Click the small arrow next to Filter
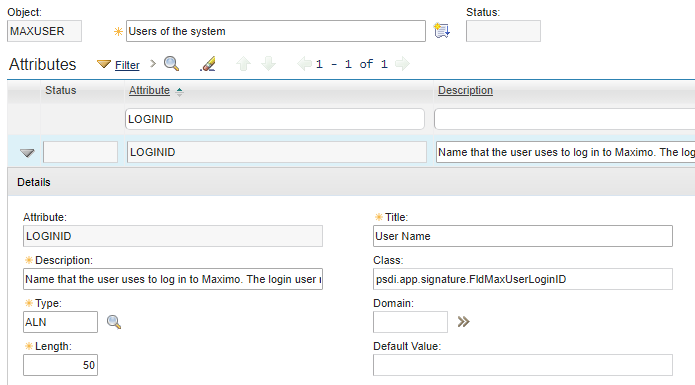Image resolution: width=695 pixels, height=385 pixels. coord(153,64)
